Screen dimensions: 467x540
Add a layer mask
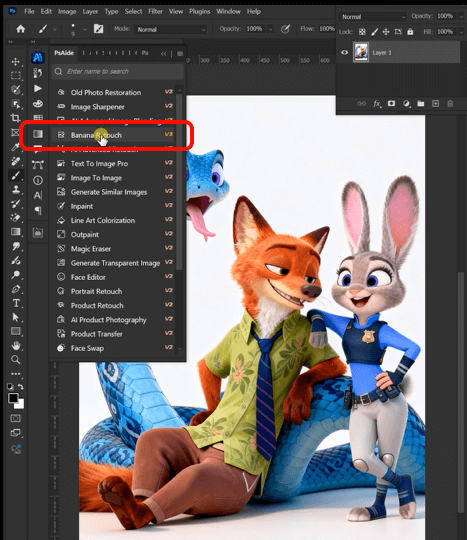point(392,104)
